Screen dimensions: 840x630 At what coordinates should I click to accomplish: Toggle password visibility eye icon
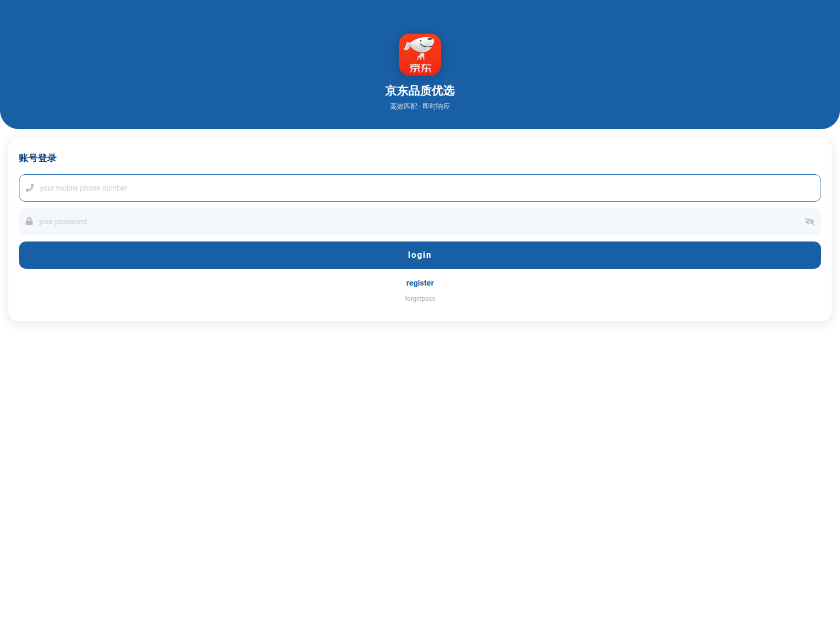tap(810, 222)
